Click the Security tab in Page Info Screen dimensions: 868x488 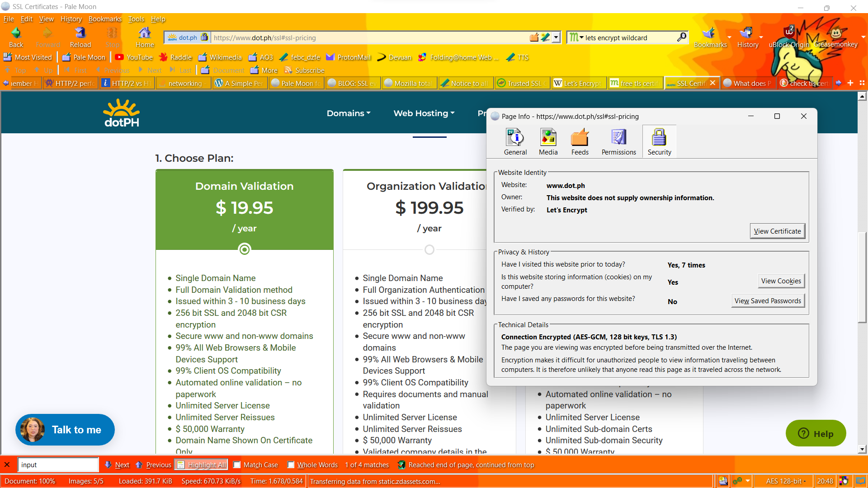click(659, 141)
